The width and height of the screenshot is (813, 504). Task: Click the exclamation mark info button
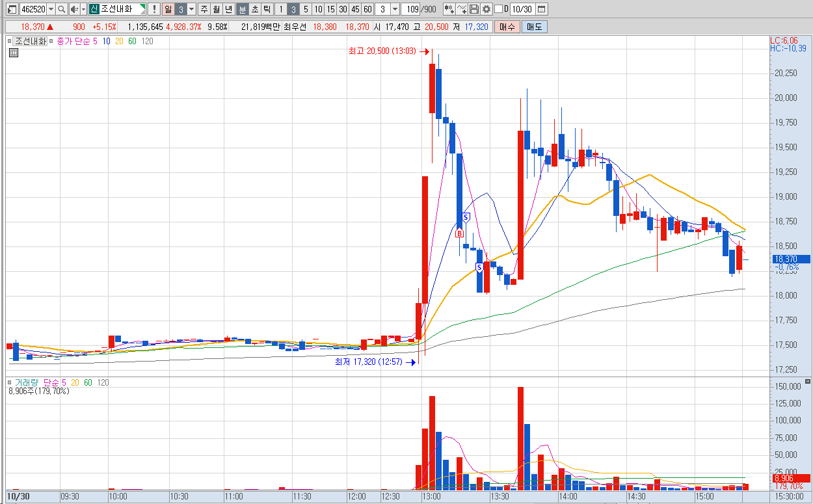coord(153,9)
